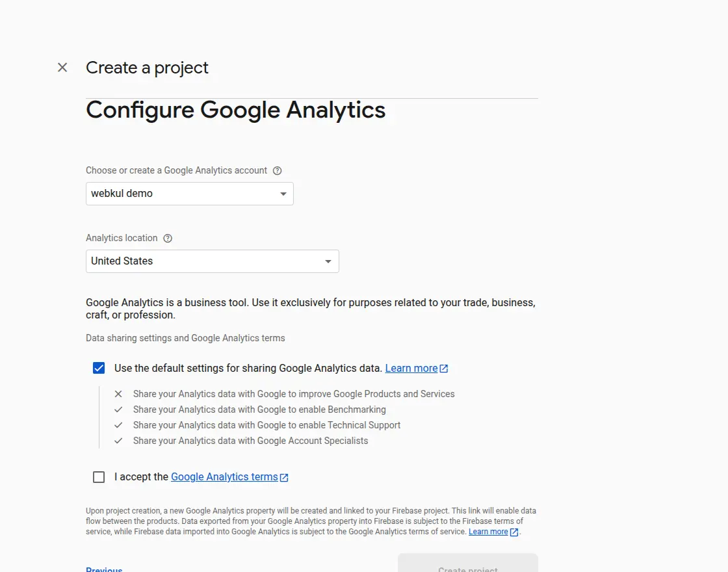Click help icon next to Analytics location
Image resolution: width=728 pixels, height=572 pixels.
click(x=168, y=238)
